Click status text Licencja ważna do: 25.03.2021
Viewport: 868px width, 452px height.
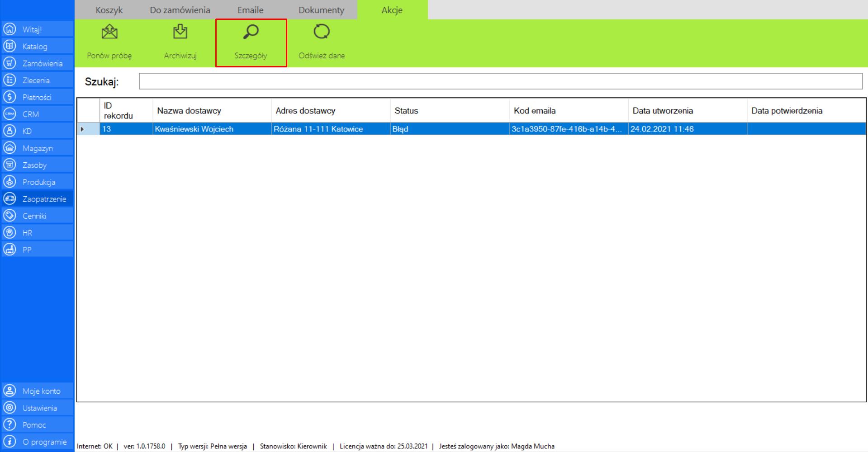click(384, 446)
